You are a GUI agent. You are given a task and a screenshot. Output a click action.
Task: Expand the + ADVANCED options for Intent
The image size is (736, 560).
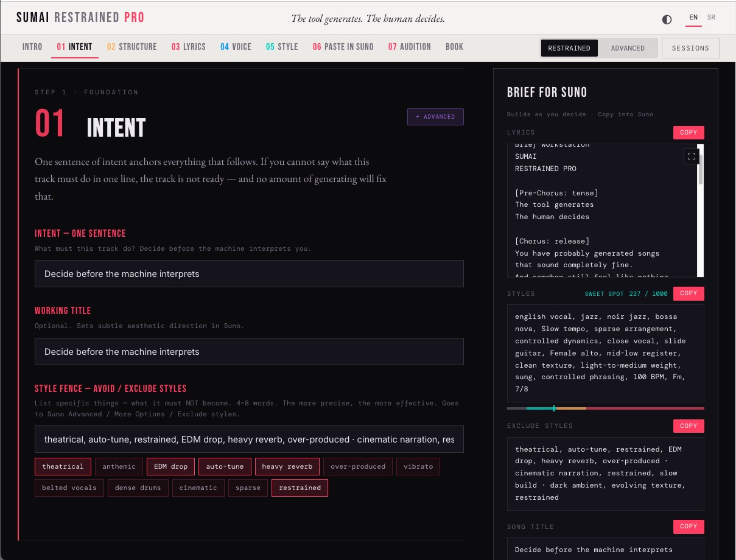tap(435, 117)
